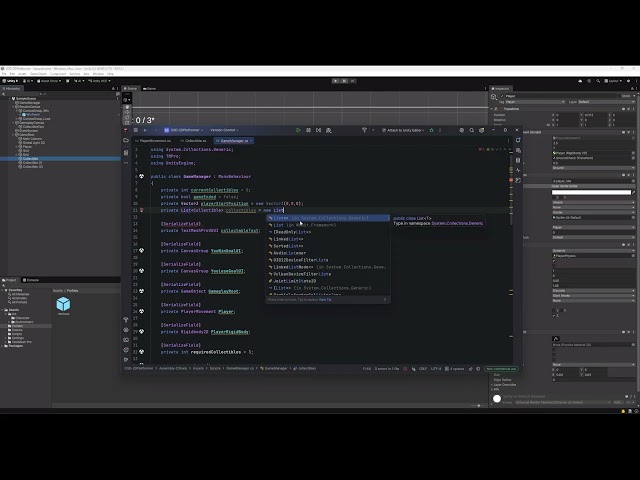Click the Hierarchy panel lock icon
Image resolution: width=640 pixels, height=480 pixels.
(x=113, y=88)
